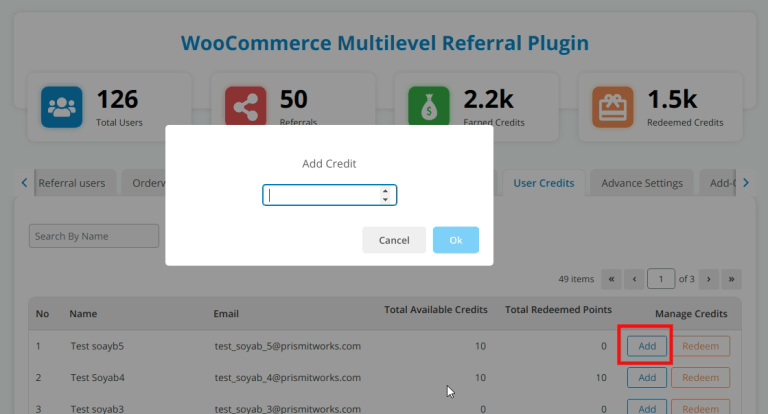Screen dimensions: 768x414
Task: Select email test_soyab_4@prismitworks.com
Action: coord(288,378)
